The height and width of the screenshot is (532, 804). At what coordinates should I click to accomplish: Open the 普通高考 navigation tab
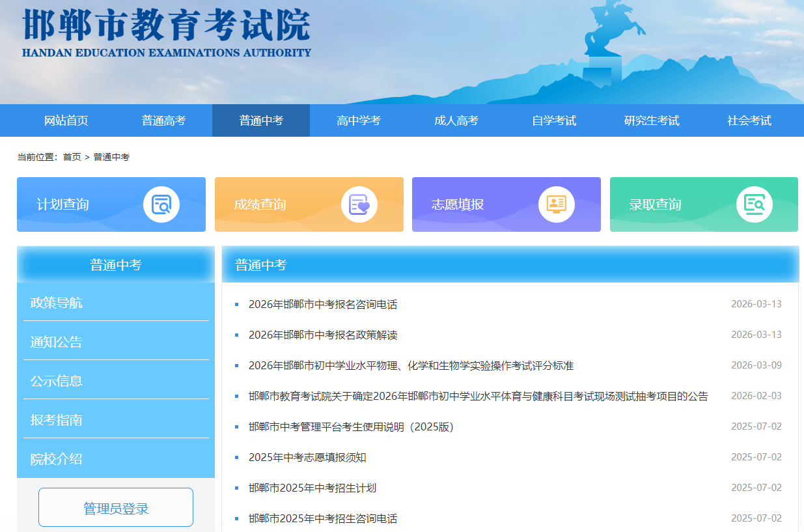163,120
